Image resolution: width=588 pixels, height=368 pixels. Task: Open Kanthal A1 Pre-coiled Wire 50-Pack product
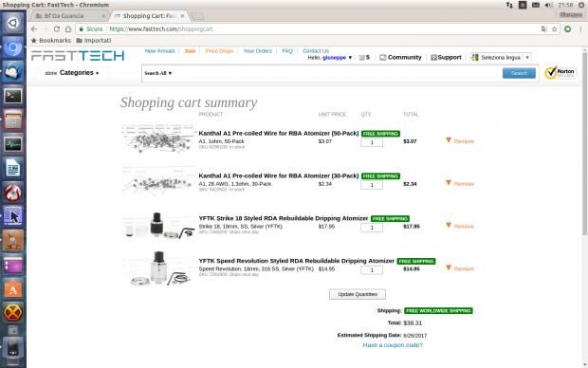coord(279,133)
